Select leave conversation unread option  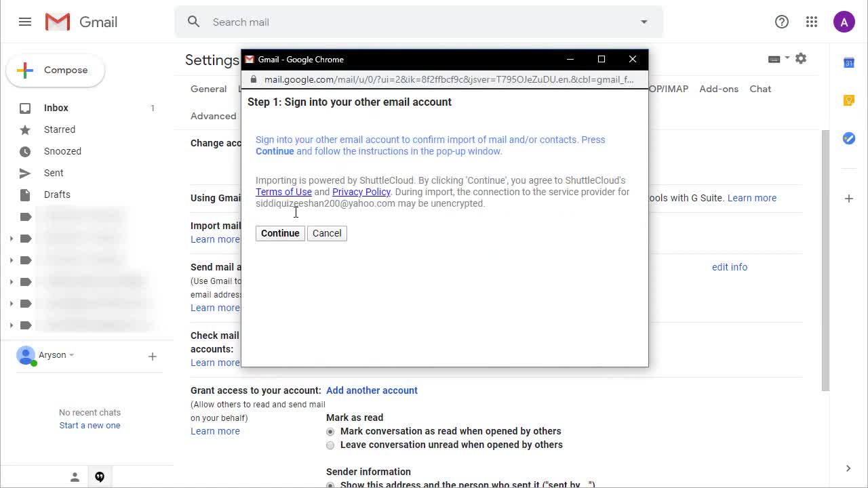tap(330, 445)
